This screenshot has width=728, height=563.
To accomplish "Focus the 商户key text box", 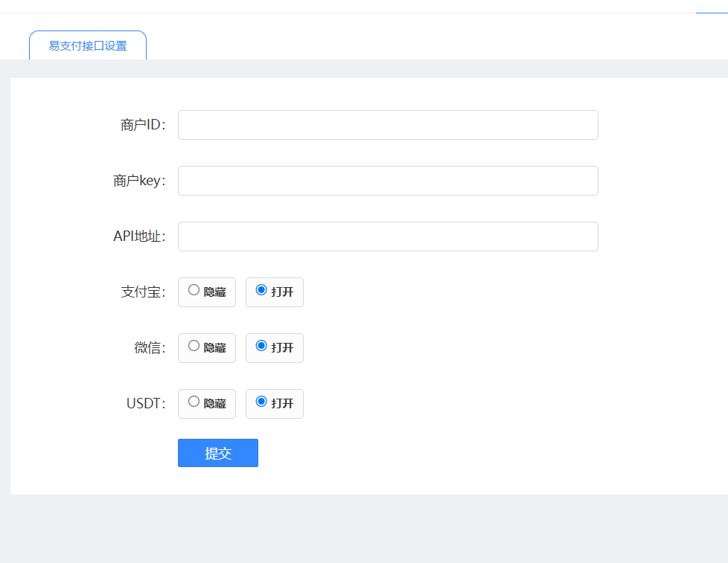I will click(387, 181).
